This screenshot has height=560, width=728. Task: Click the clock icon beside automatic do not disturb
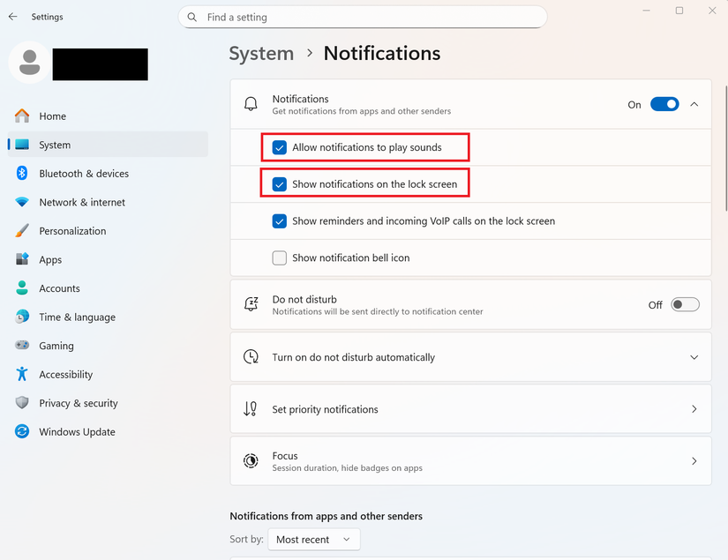coord(251,357)
